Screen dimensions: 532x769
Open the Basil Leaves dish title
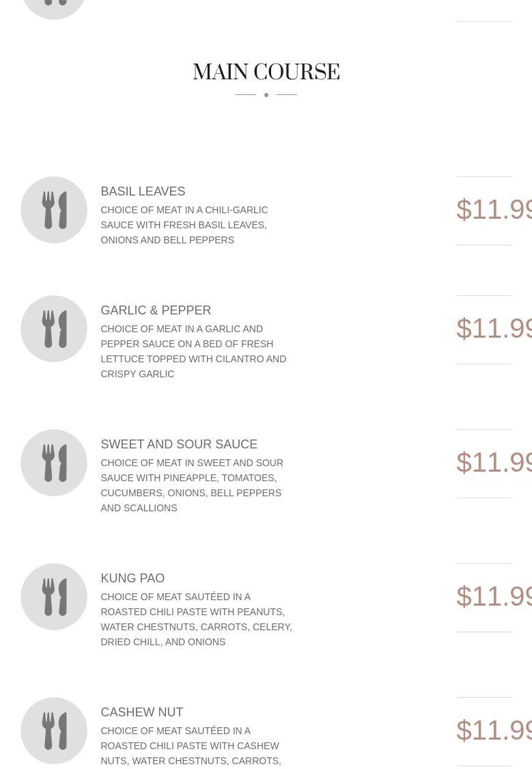coord(143,191)
